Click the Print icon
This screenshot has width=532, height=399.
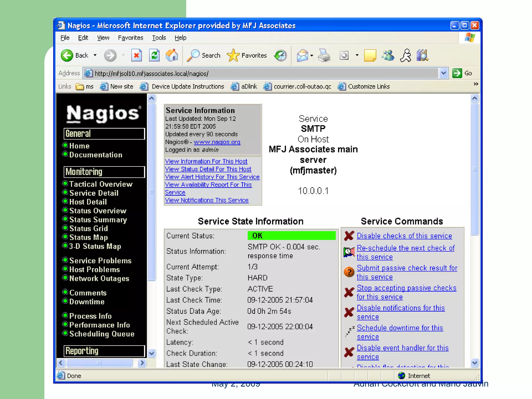click(x=324, y=55)
